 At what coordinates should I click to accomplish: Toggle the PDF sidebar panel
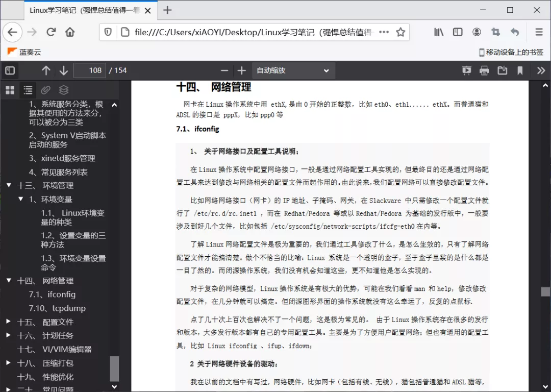tap(10, 70)
